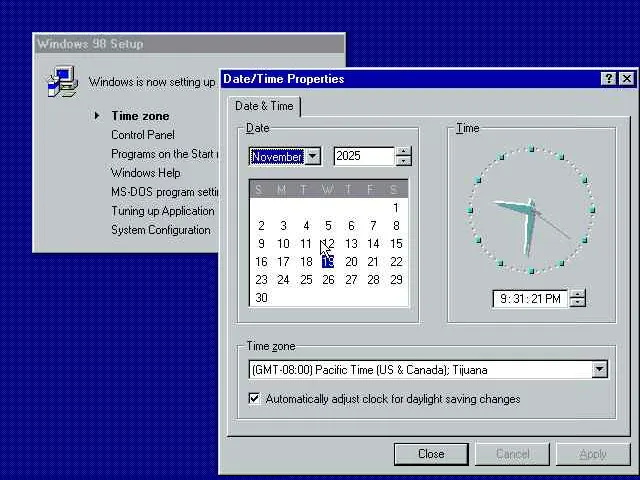Select day 26 in the calendar
Screen dimensions: 640x480
(x=328, y=280)
